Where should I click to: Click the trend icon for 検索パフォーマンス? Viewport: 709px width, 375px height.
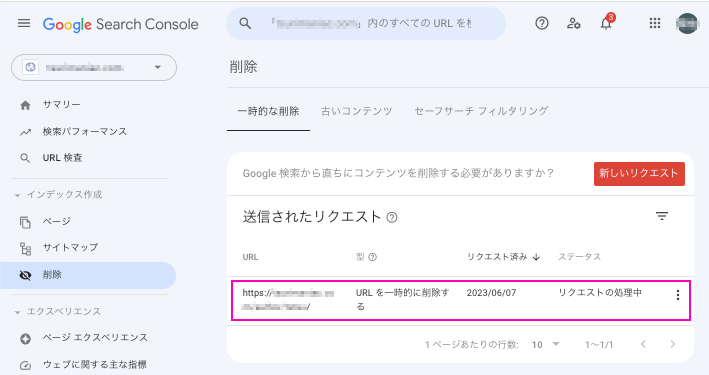point(25,132)
